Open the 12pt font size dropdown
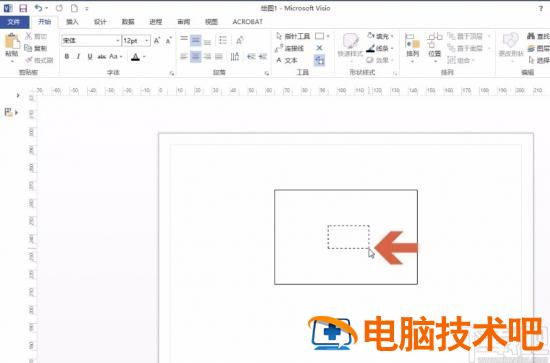 click(147, 41)
